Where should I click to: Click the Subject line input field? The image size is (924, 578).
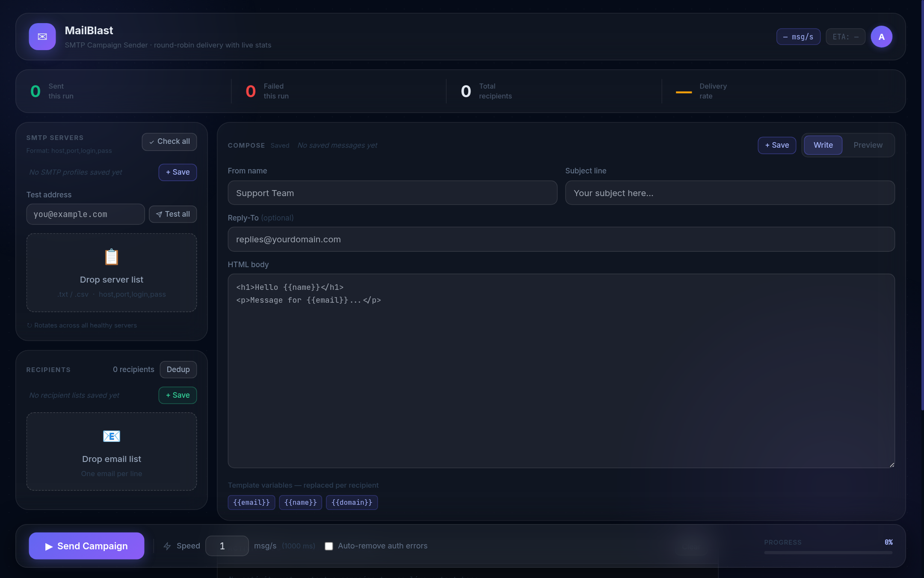click(x=729, y=193)
